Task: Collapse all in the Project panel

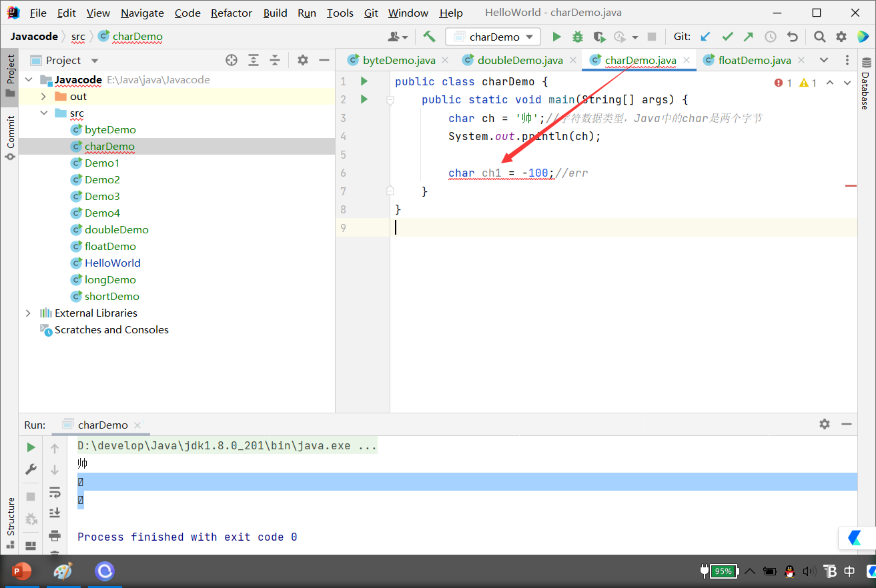Action: pos(275,60)
